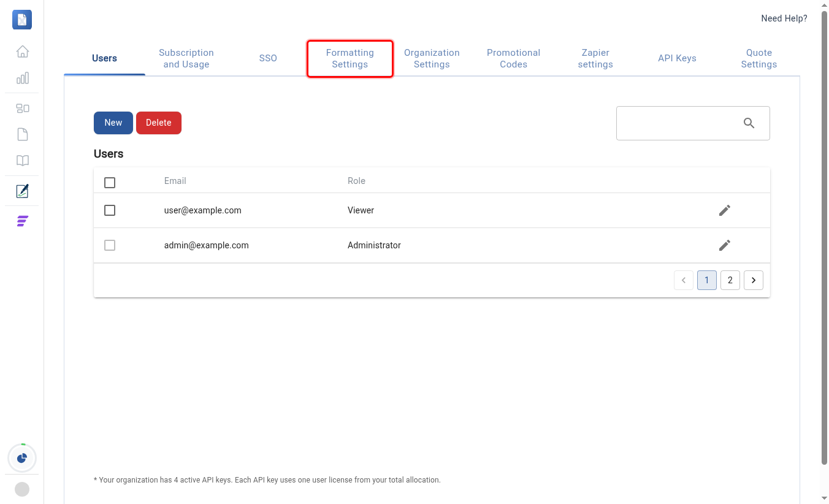Open the API Keys tab

click(x=677, y=58)
